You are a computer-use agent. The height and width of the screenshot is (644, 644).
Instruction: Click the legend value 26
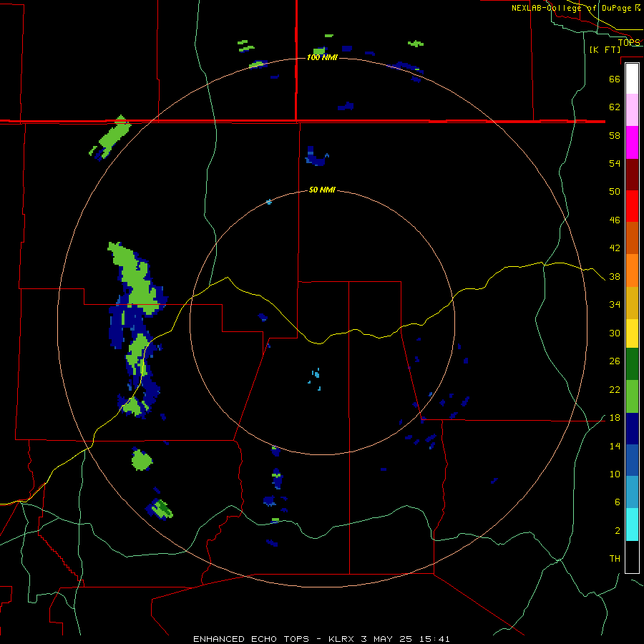(615, 361)
